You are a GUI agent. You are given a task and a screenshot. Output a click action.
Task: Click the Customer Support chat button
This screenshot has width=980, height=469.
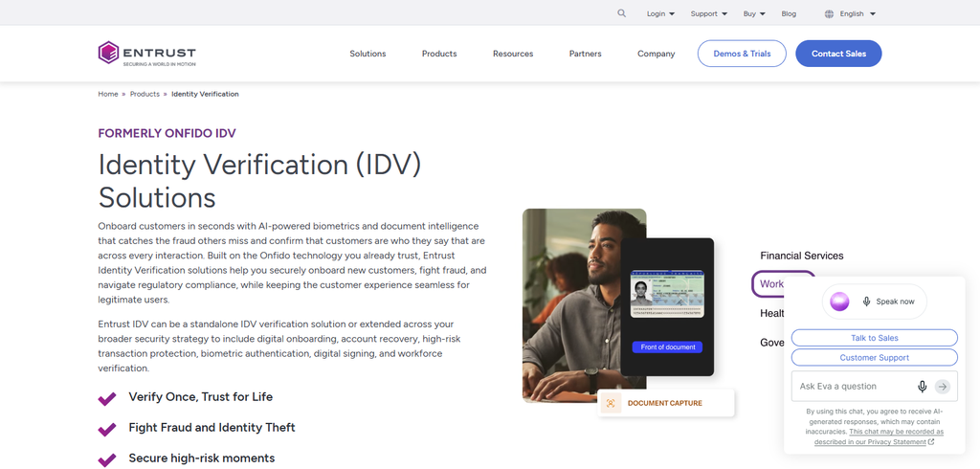click(875, 358)
